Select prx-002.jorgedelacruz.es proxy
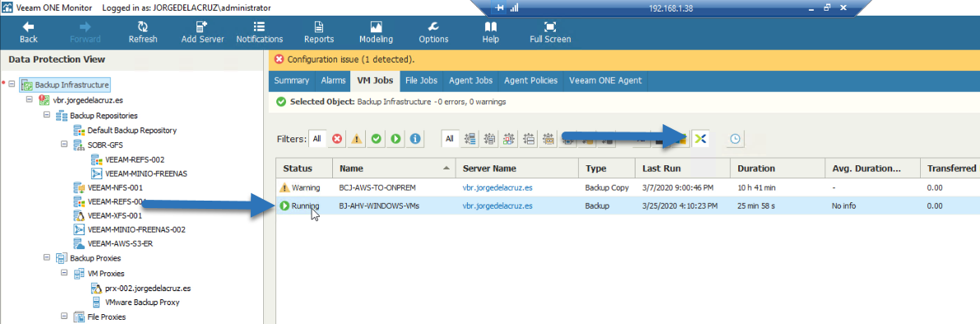The width and height of the screenshot is (980, 324). [148, 289]
